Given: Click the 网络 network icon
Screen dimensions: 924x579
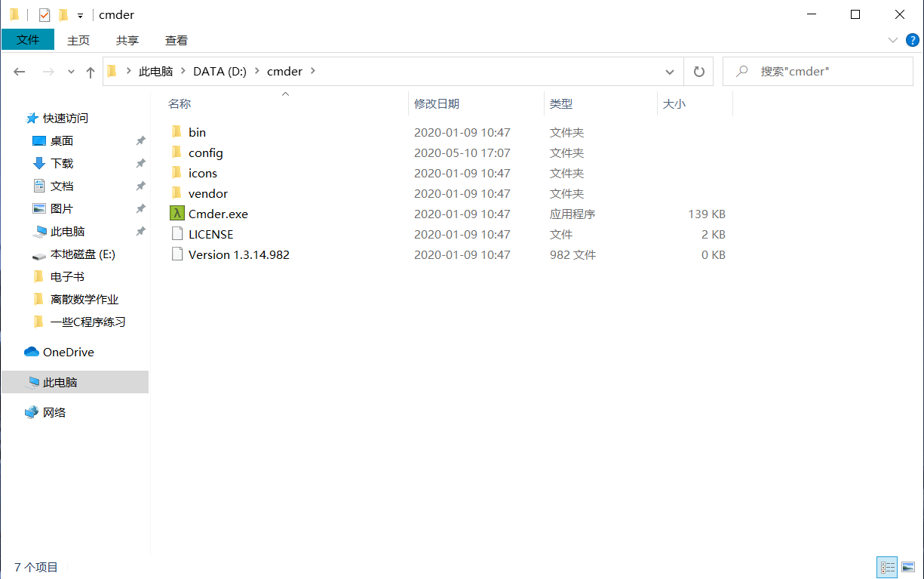Looking at the screenshot, I should click(32, 412).
